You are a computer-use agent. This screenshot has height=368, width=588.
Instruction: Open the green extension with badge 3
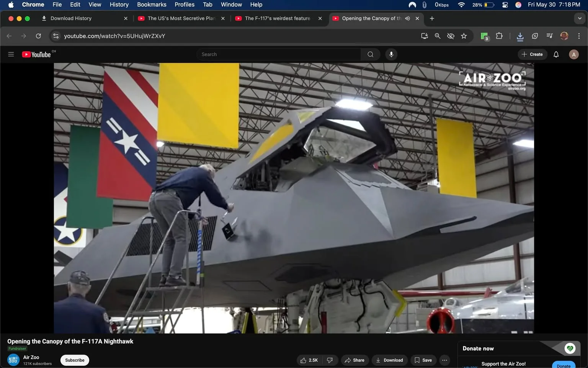coord(485,36)
